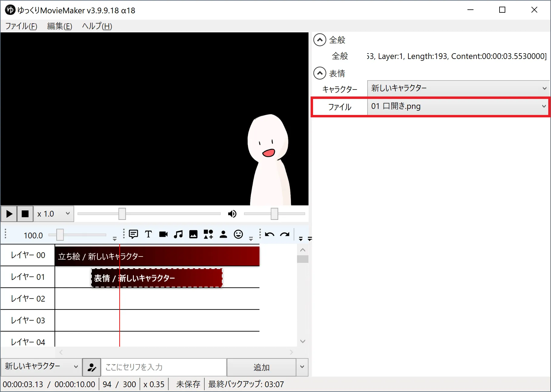The height and width of the screenshot is (392, 551).
Task: Click the timeline zoom slider thumb
Action: pos(60,235)
